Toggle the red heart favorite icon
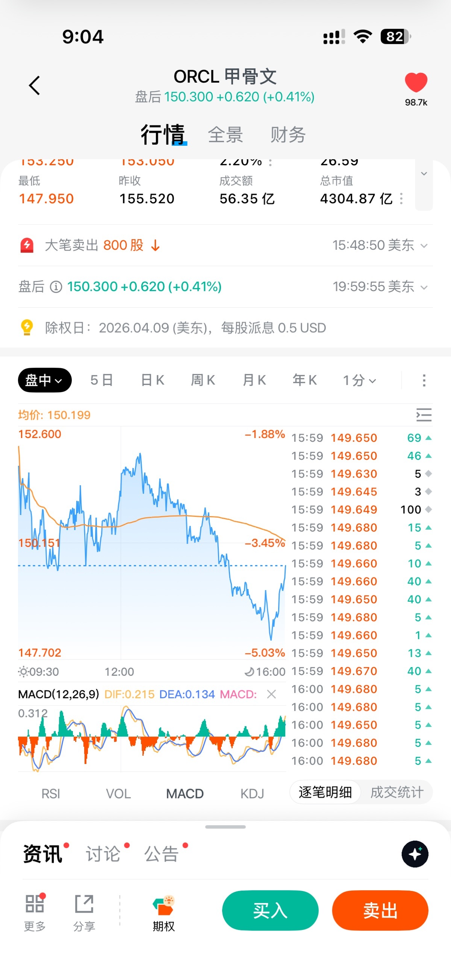 pos(416,83)
